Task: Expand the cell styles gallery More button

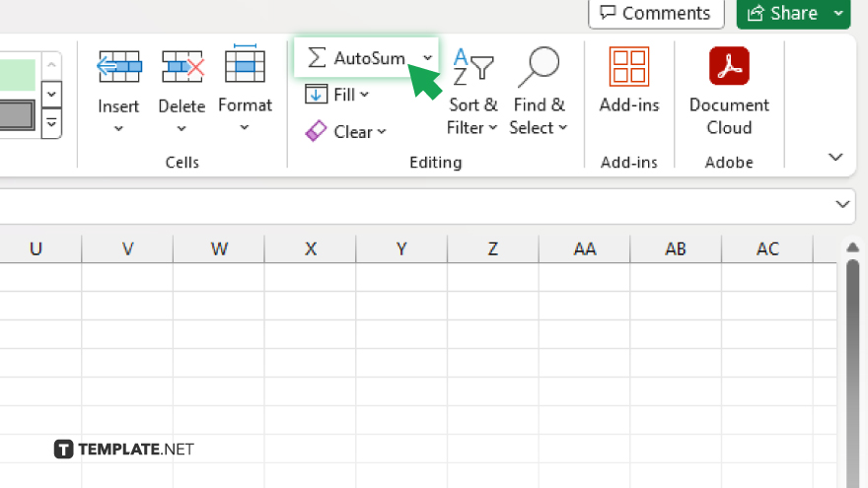Action: pos(51,123)
